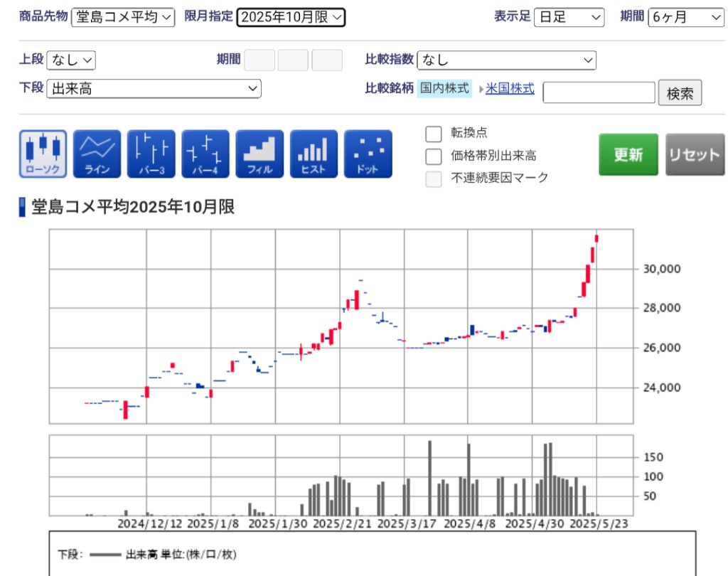The width and height of the screenshot is (728, 576).
Task: Click the second 期間 date input box
Action: 293,60
